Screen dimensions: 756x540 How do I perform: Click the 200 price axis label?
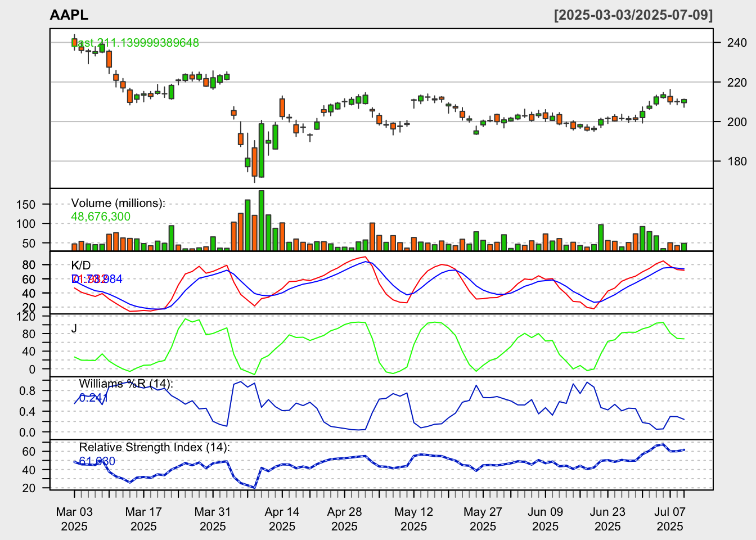[737, 121]
